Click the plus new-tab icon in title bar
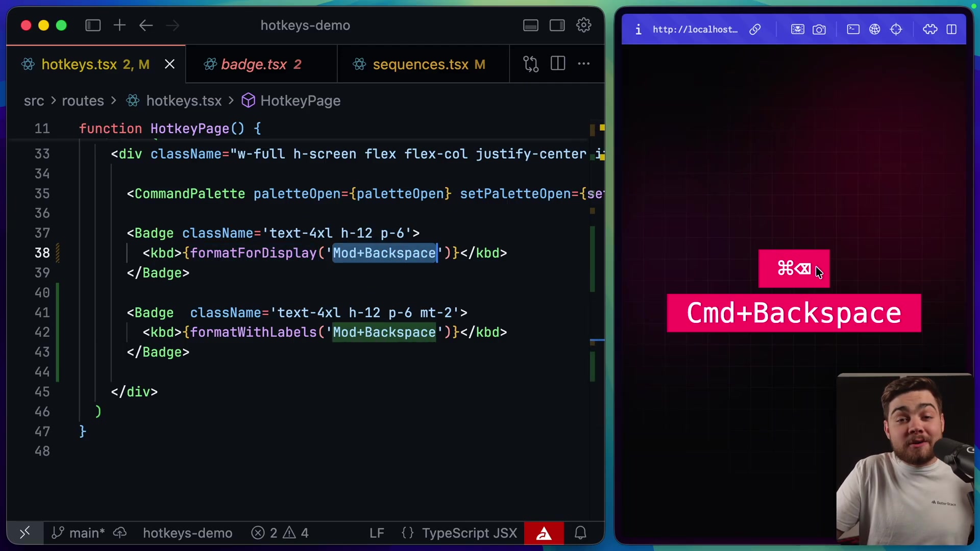Viewport: 980px width, 551px height. (119, 26)
